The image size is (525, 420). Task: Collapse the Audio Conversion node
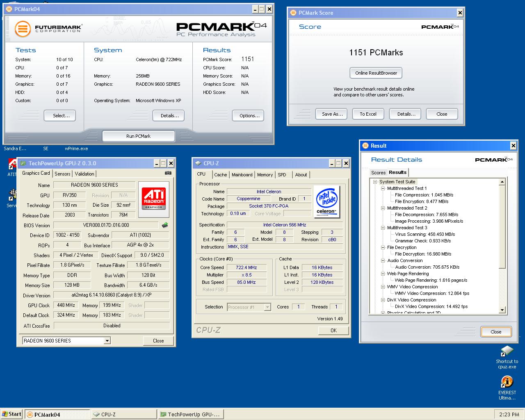(383, 260)
